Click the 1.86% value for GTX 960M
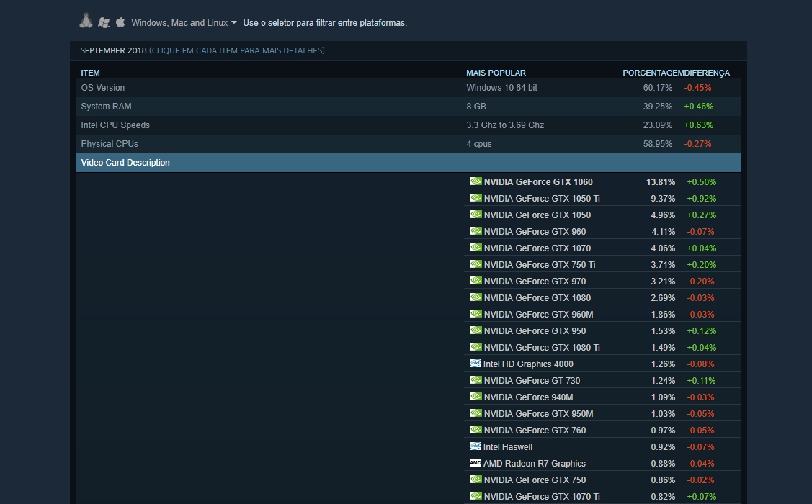Viewport: 812px width, 504px height. click(x=663, y=315)
